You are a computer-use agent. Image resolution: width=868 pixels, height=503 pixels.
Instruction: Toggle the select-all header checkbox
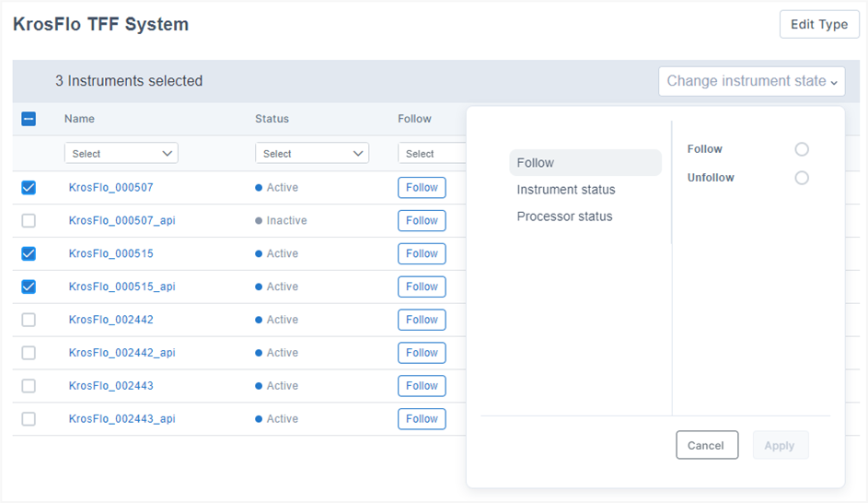coord(29,119)
